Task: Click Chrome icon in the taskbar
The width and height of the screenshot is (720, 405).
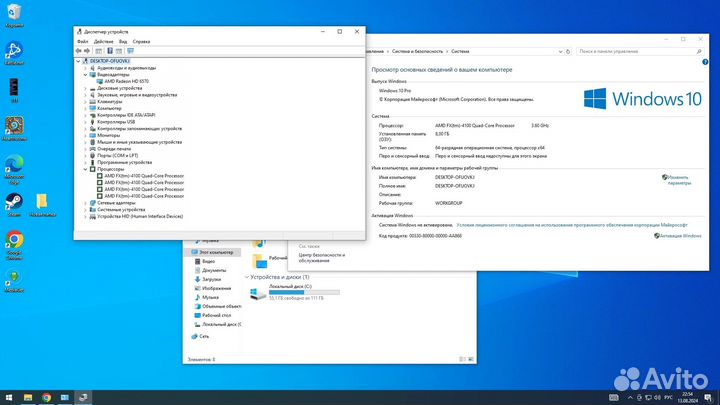Action: tap(46, 397)
